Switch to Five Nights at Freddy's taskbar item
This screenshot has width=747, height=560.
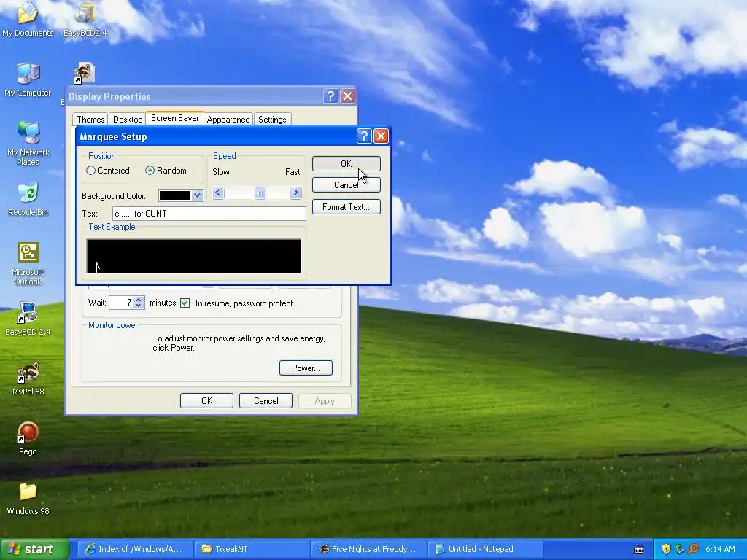[x=368, y=549]
